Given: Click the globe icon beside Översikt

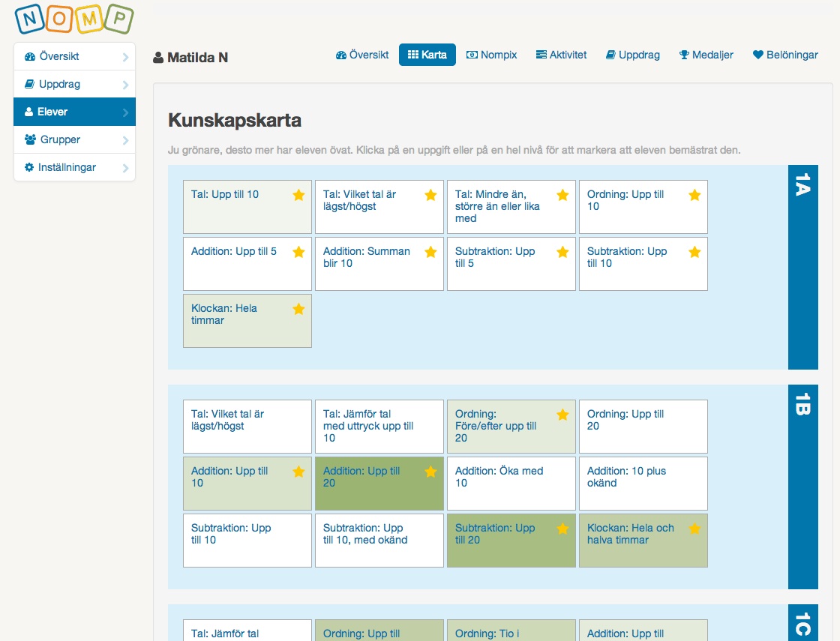Looking at the screenshot, I should click(x=342, y=54).
